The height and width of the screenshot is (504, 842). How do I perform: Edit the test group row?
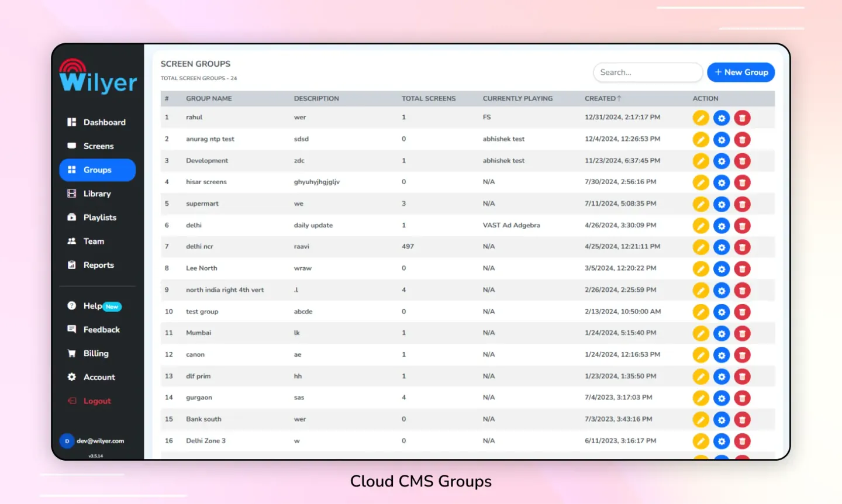click(x=700, y=312)
